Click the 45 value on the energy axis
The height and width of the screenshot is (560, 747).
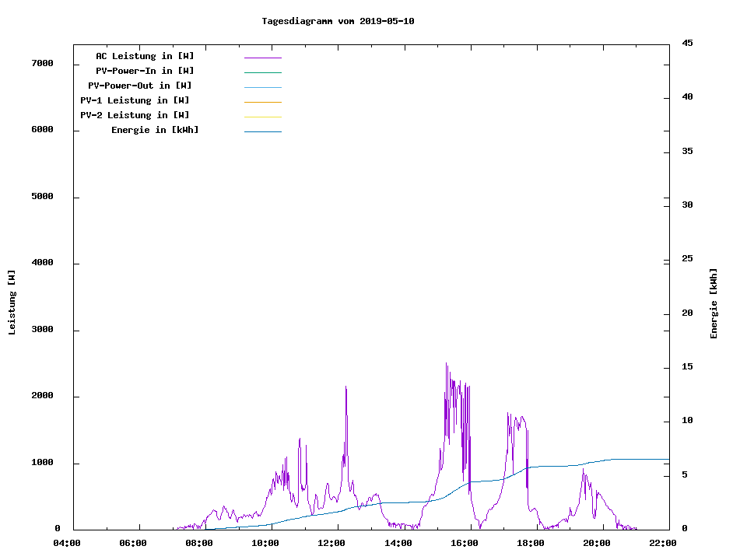pos(687,43)
